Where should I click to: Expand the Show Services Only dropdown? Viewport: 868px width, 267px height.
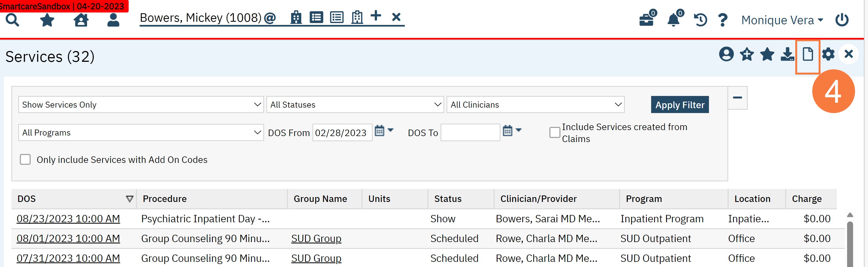tap(141, 105)
